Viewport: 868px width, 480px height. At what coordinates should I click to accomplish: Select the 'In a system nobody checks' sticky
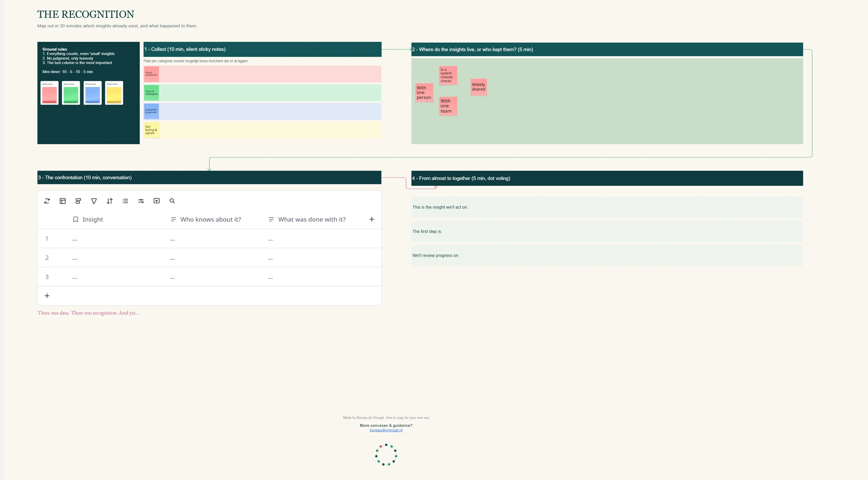point(448,75)
